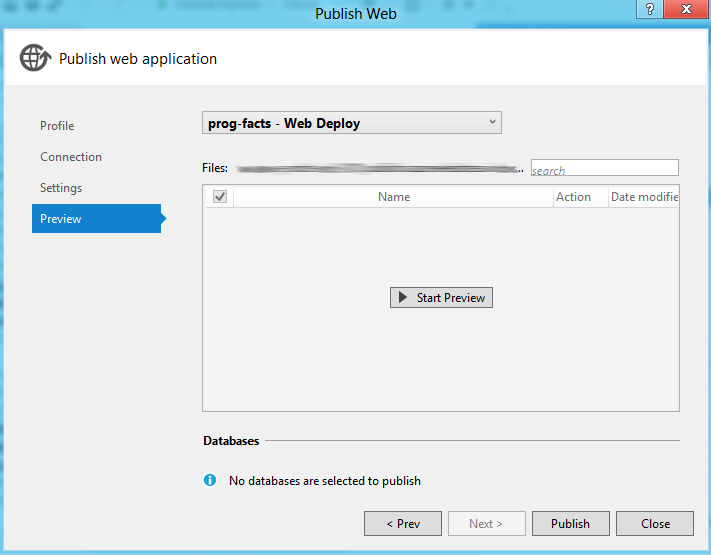Click the Databases section heading
The width and height of the screenshot is (711, 555).
[231, 441]
